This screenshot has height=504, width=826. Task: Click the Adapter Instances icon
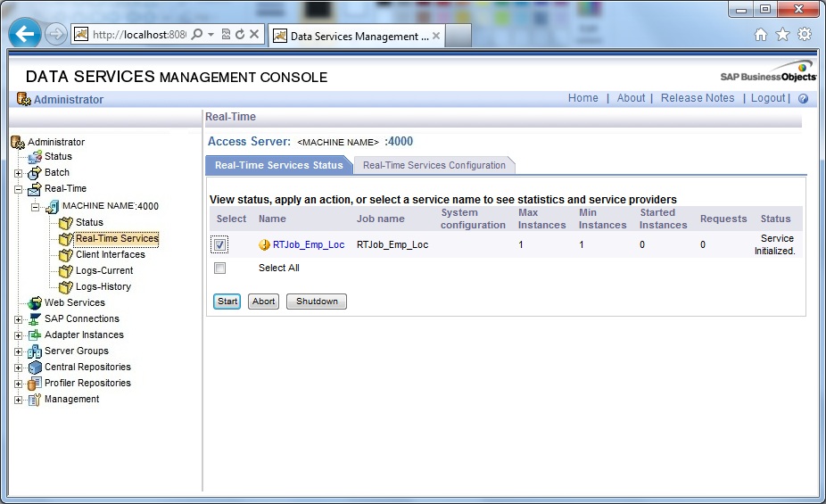[35, 335]
